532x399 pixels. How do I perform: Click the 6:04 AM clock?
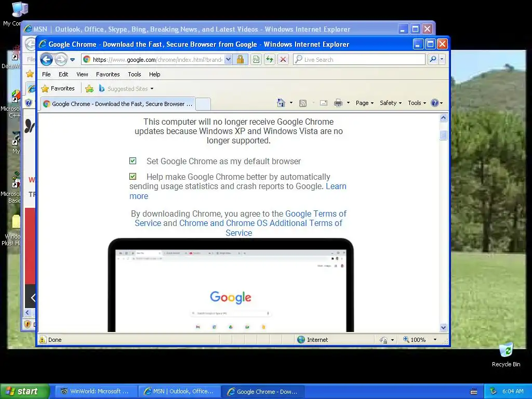click(x=513, y=391)
